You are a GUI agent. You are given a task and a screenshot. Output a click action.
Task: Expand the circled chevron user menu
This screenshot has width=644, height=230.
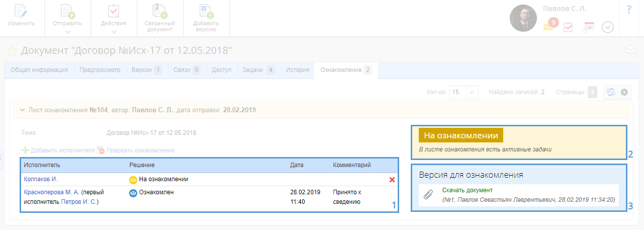[608, 27]
